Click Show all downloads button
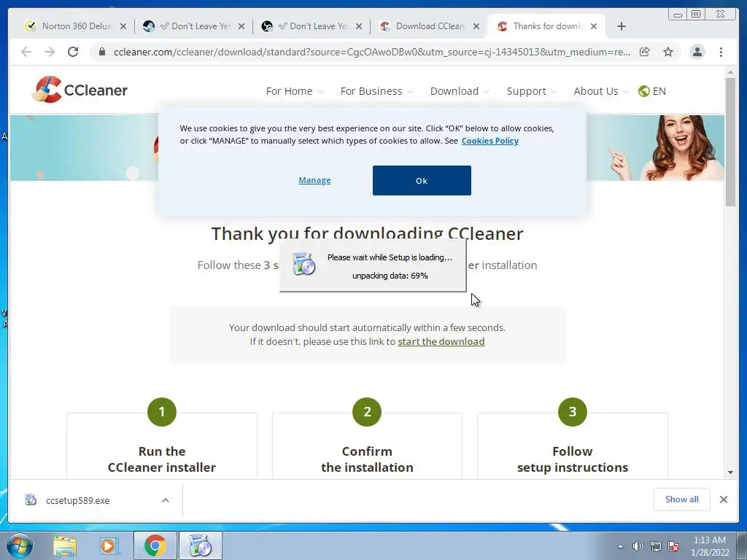Screen dimensions: 747x560 coord(682,499)
